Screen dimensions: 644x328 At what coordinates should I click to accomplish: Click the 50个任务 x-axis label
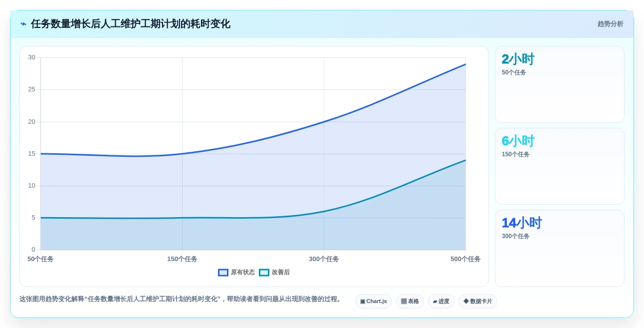[40, 259]
